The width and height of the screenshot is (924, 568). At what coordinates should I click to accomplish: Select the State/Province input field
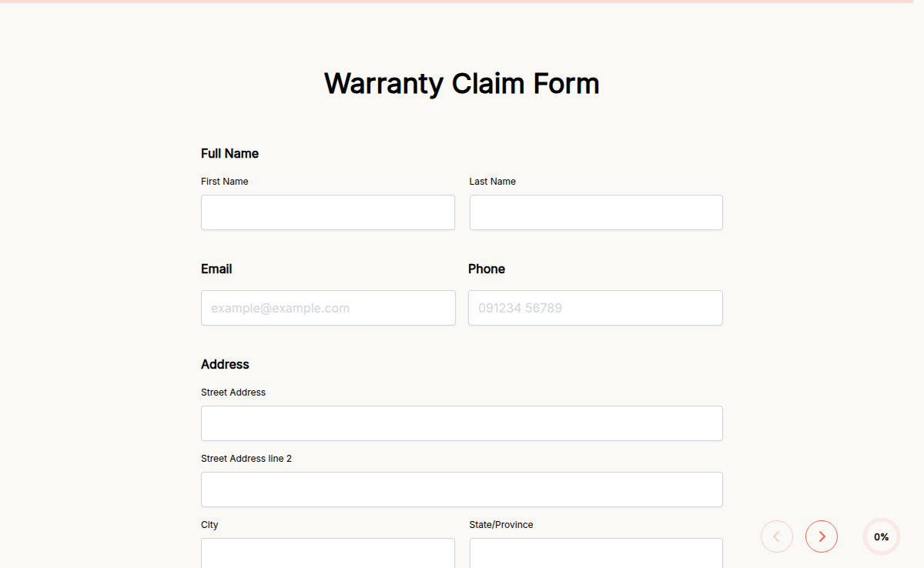595,554
